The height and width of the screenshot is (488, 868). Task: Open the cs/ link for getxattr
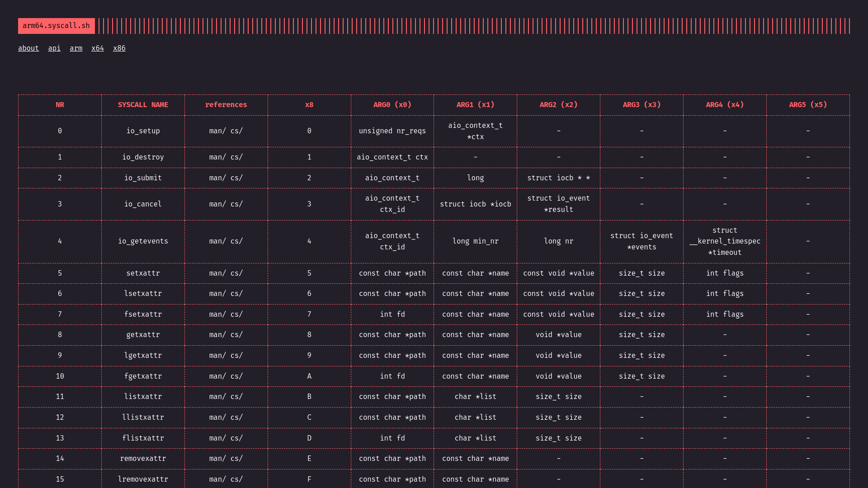click(x=237, y=335)
